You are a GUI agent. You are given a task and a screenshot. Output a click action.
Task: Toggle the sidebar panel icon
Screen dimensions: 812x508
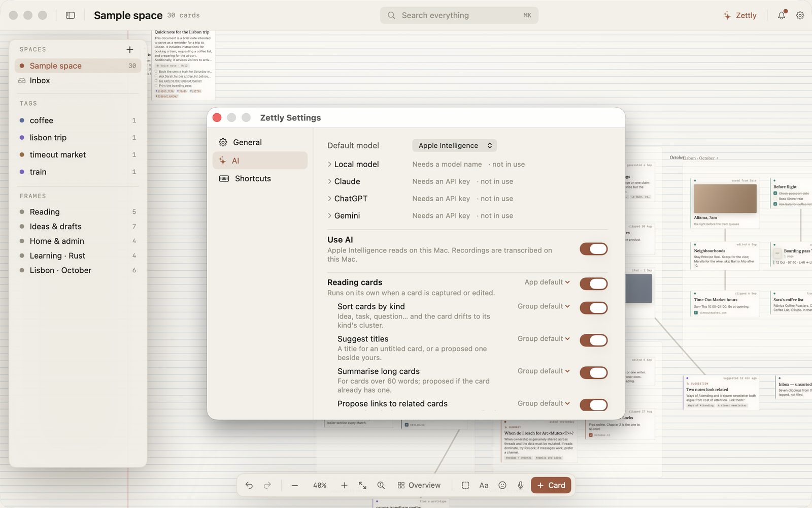[x=71, y=15]
